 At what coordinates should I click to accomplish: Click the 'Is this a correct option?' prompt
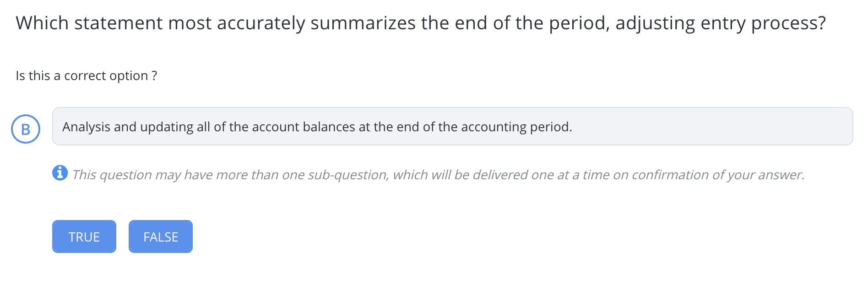[86, 75]
